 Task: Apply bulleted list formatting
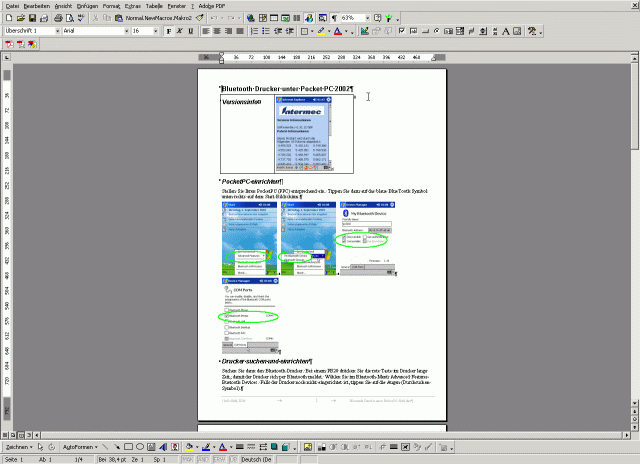(x=266, y=31)
